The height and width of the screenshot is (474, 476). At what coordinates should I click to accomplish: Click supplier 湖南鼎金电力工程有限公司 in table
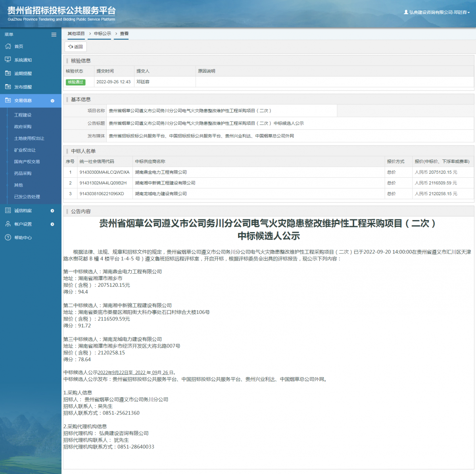(161, 173)
